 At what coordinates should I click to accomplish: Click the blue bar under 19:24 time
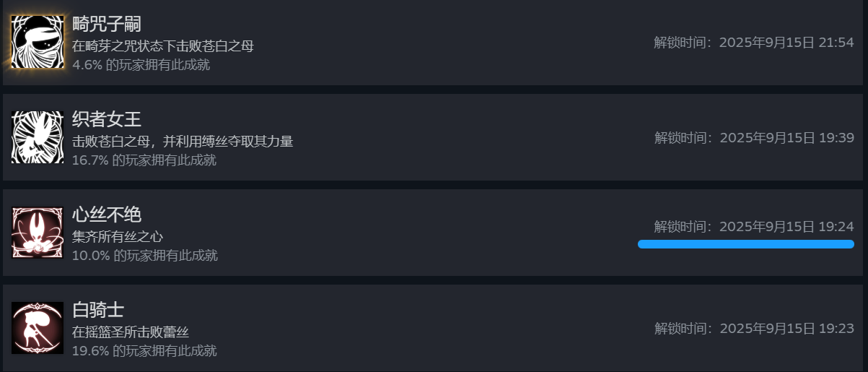tap(745, 244)
